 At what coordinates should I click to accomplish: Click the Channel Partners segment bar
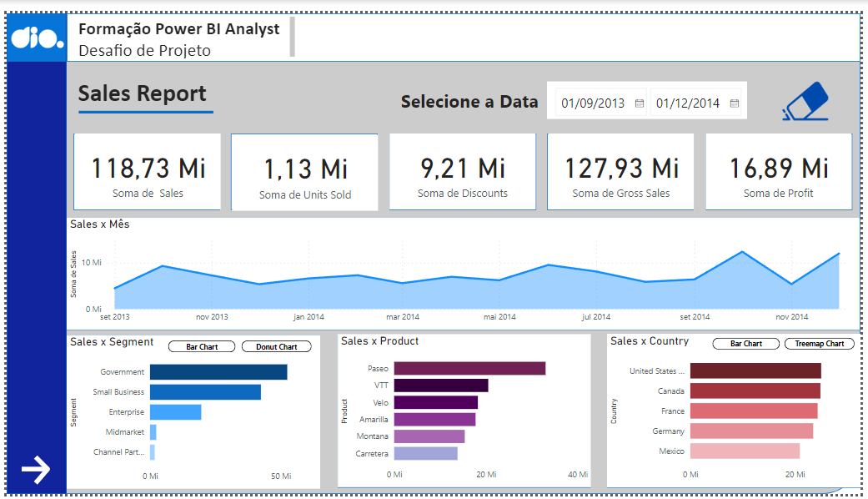(x=153, y=452)
